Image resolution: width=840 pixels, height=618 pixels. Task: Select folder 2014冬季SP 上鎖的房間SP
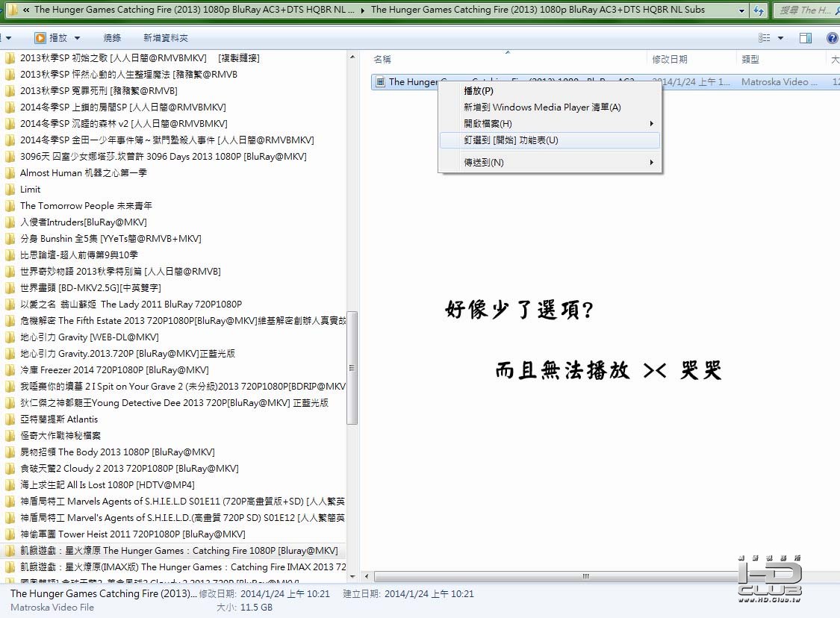[x=115, y=107]
